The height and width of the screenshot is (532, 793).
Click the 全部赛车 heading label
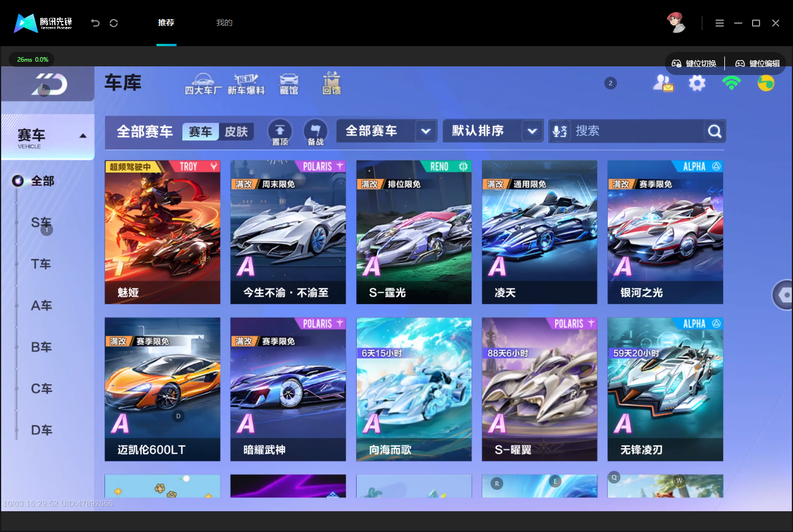click(x=145, y=132)
